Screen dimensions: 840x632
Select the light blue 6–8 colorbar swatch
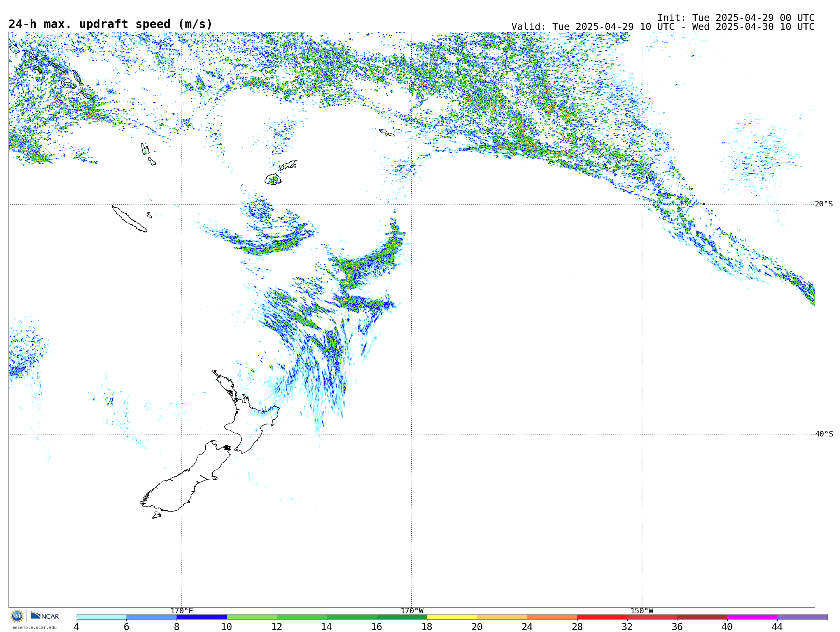point(152,617)
